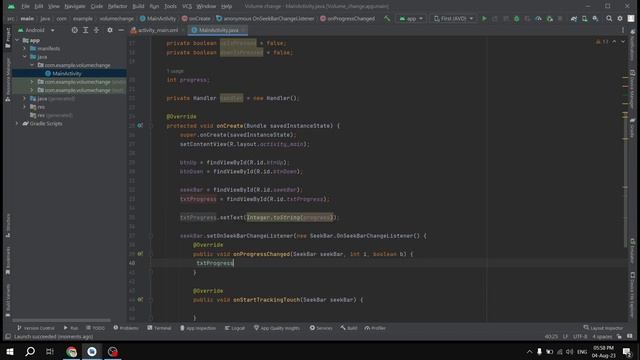Open Search Everywhere magnifier in toolbar
Image resolution: width=640 pixels, height=360 pixels.
coord(609,18)
